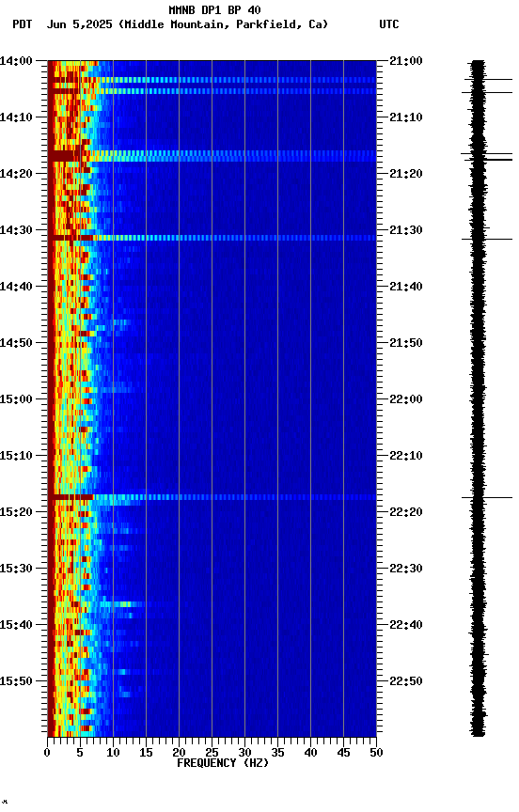519x812 pixels.
Task: Click the 14:20 PDT time label
Action: (x=16, y=174)
